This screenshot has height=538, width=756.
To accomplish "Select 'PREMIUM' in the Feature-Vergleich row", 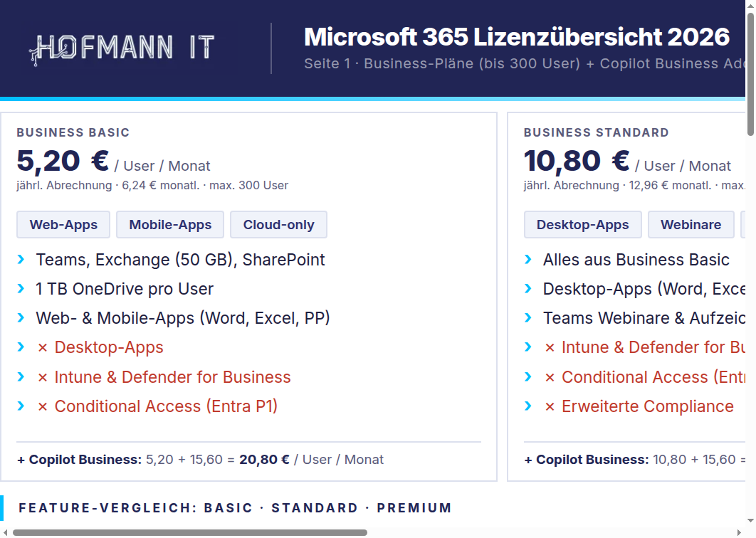I will 414,508.
